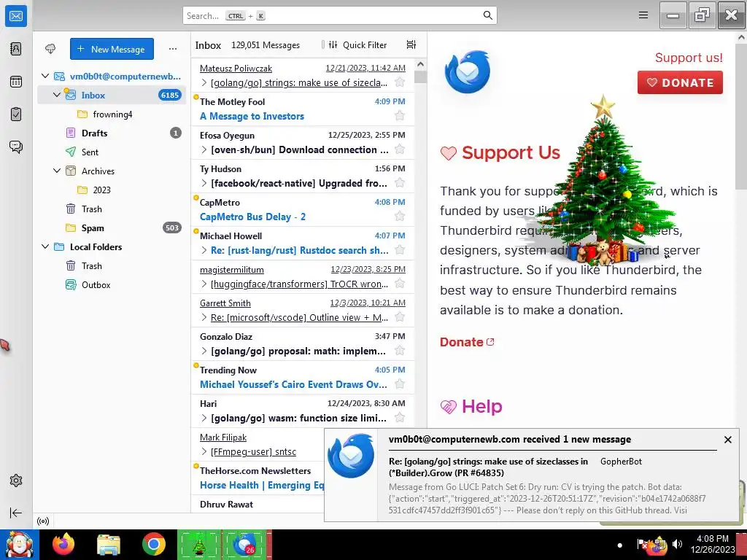Toggle the Quick Filter bar
The width and height of the screenshot is (747, 560).
coord(357,44)
